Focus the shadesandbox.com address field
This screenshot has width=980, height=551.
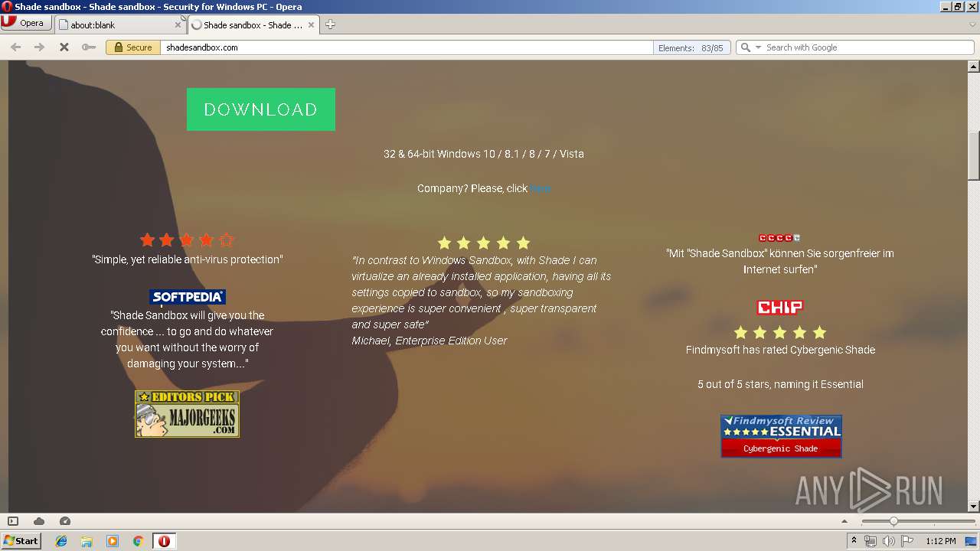[x=406, y=47]
